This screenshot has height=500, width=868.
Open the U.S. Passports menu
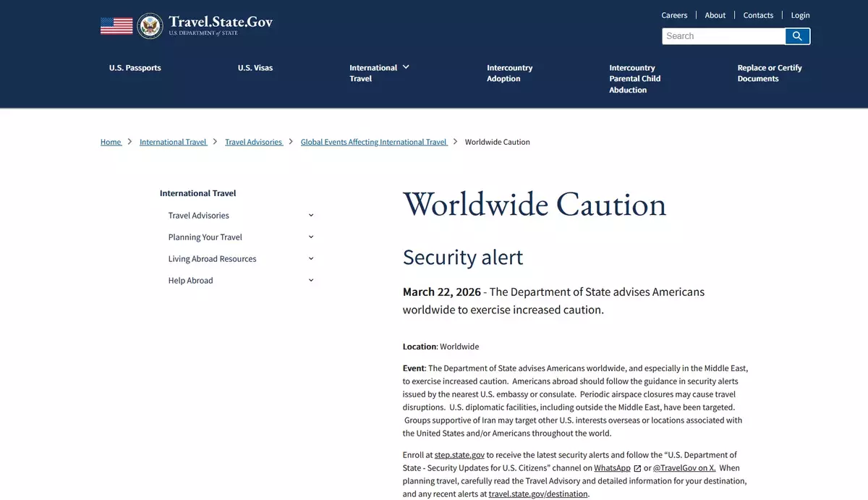(x=135, y=68)
